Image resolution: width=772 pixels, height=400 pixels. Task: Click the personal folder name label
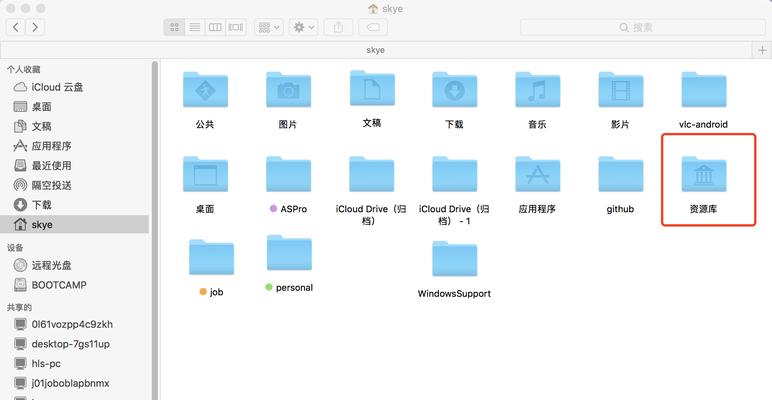point(294,288)
